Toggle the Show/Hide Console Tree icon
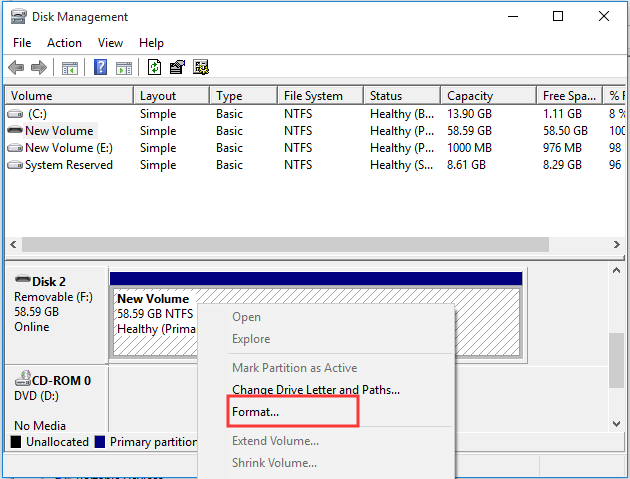Screen dimensions: 630x479 coord(70,68)
